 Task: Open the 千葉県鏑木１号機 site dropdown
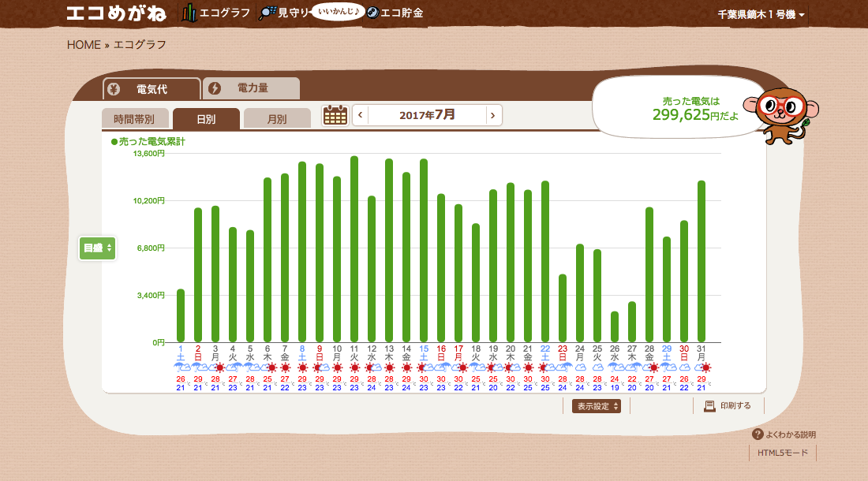(x=761, y=14)
